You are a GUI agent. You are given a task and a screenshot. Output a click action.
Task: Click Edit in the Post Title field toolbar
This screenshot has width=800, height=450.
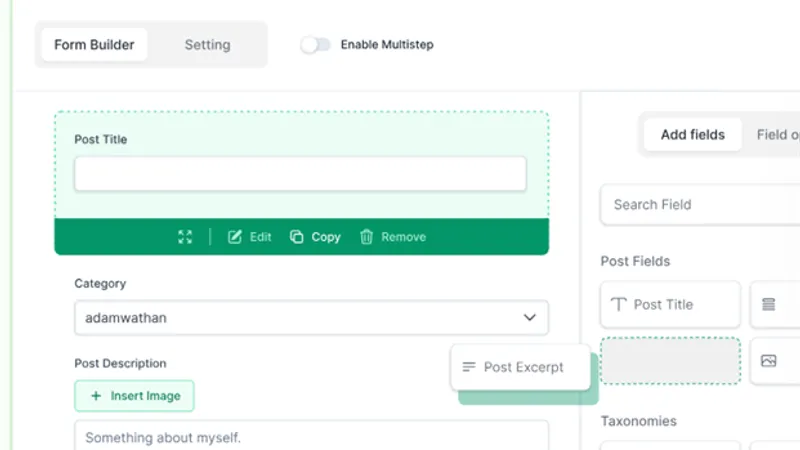249,237
